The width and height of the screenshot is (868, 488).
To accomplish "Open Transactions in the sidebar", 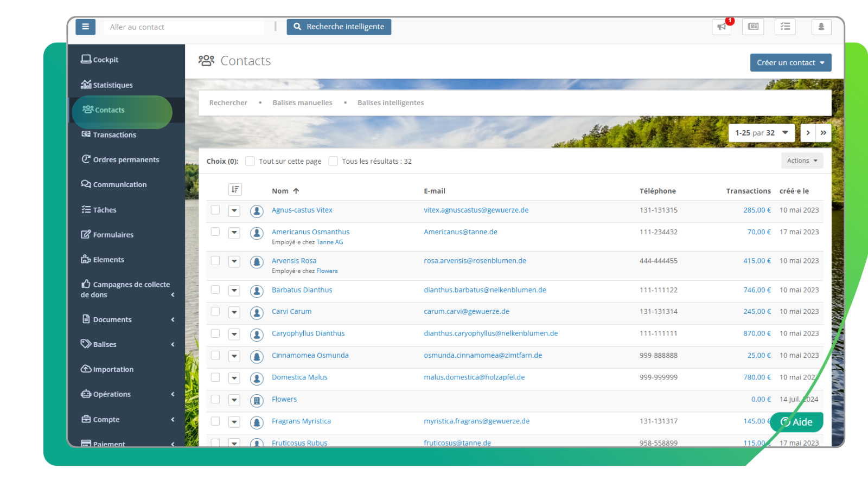I will pos(114,135).
